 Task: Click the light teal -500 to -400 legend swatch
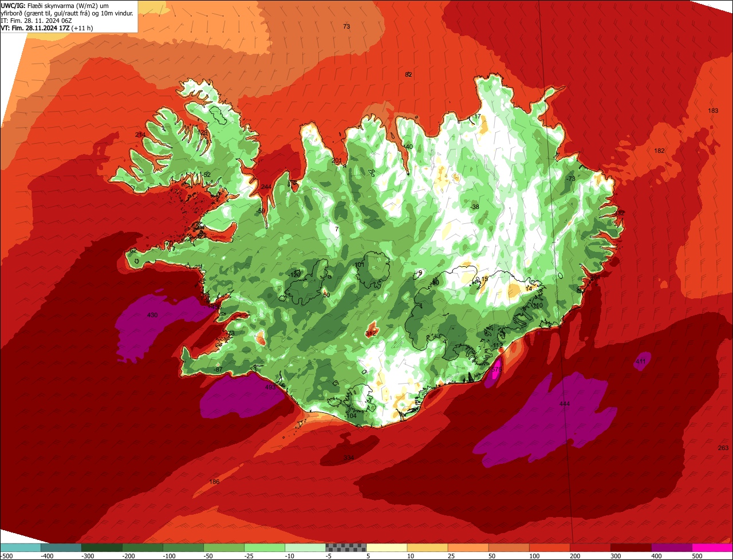(21, 547)
